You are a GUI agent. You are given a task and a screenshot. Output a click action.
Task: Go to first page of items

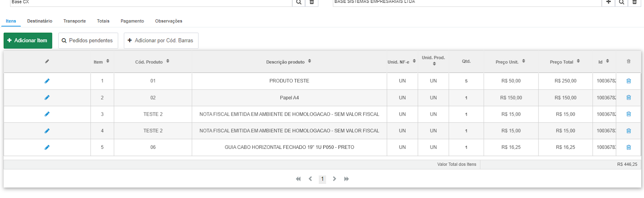click(298, 179)
